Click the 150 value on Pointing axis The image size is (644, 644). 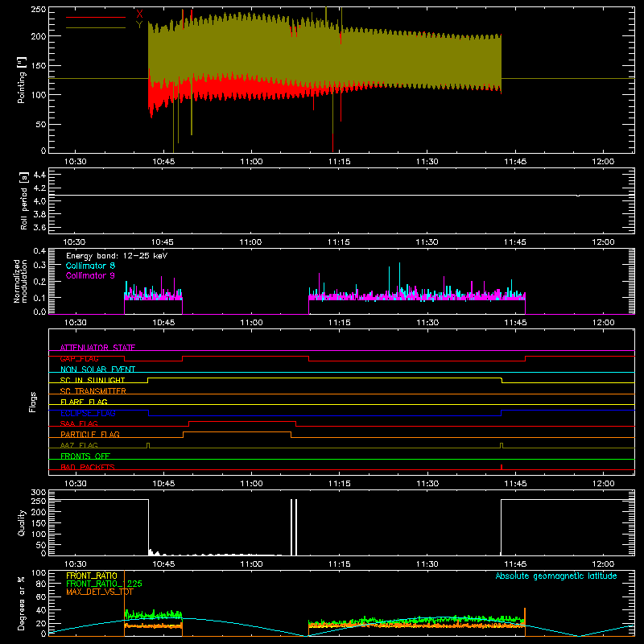click(x=39, y=66)
